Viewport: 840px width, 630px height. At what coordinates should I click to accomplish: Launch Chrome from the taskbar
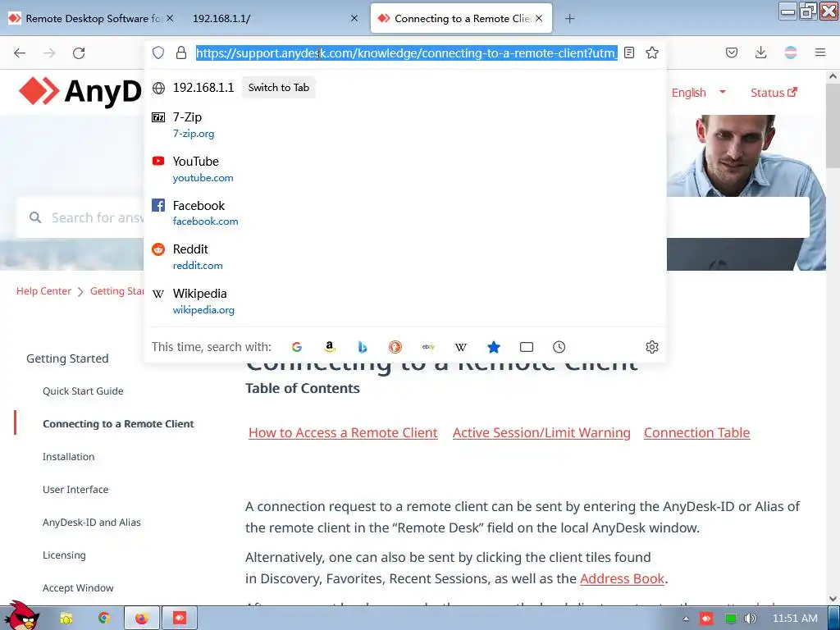[x=103, y=619]
